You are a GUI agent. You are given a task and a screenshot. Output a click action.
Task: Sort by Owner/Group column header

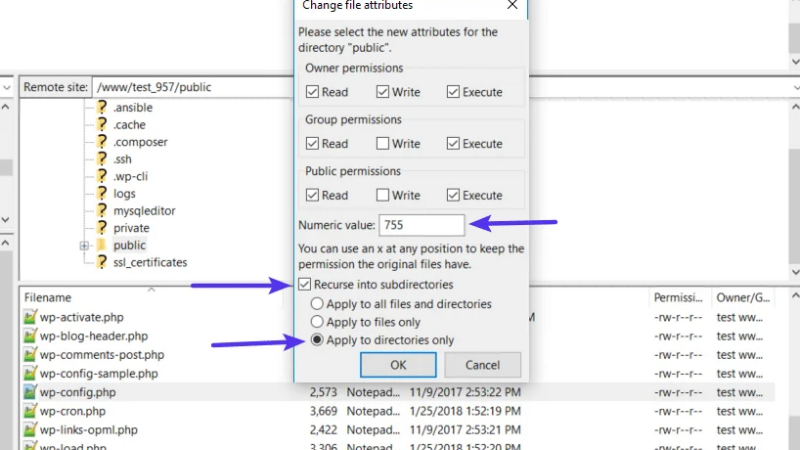click(x=743, y=297)
